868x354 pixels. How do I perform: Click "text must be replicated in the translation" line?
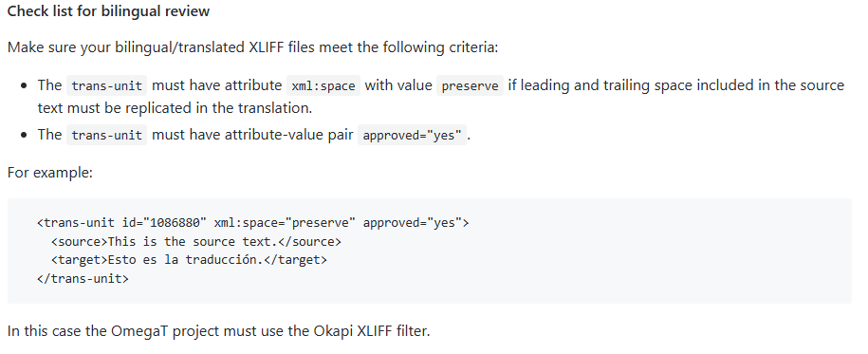(x=175, y=108)
